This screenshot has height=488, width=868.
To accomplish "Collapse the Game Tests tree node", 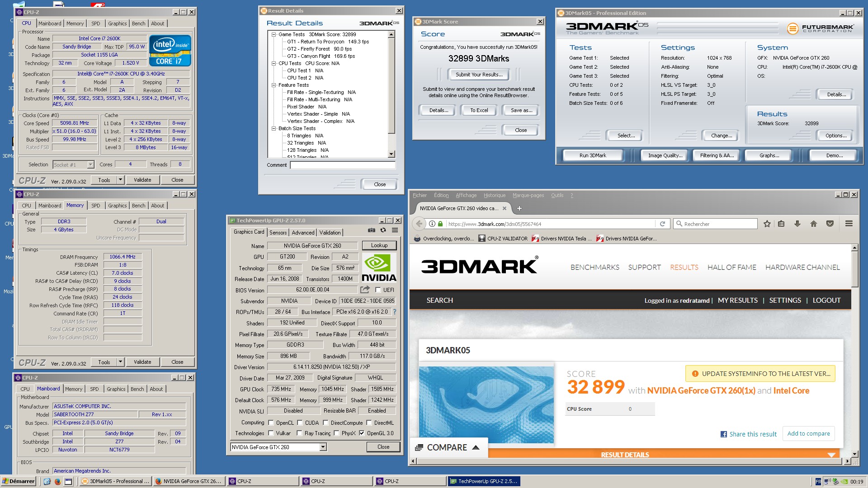I will pos(274,34).
